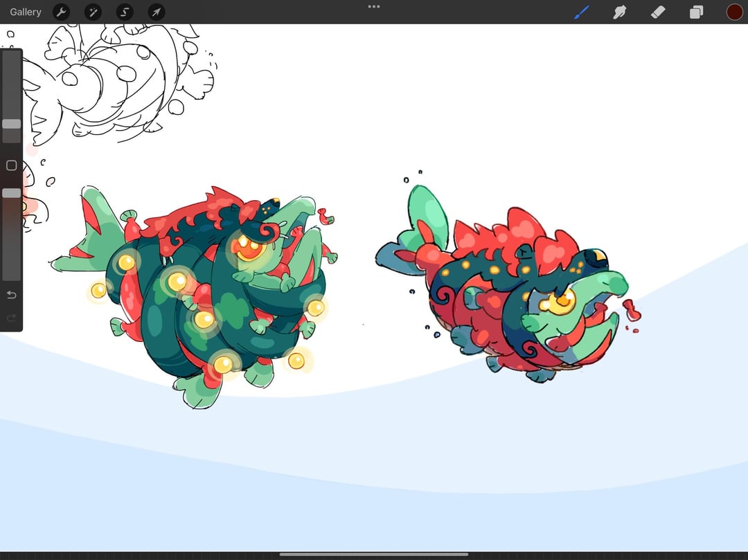Open the three-dot menu at top center
The width and height of the screenshot is (748, 560).
point(374,7)
